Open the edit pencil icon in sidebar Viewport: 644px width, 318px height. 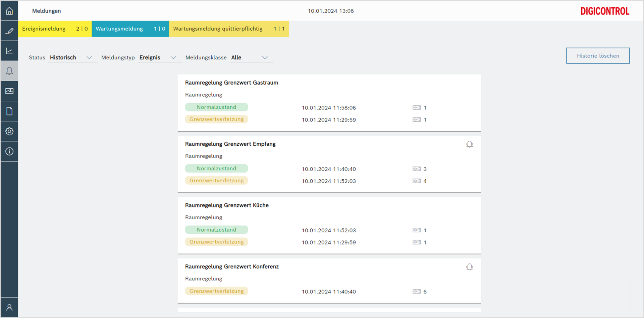[9, 31]
